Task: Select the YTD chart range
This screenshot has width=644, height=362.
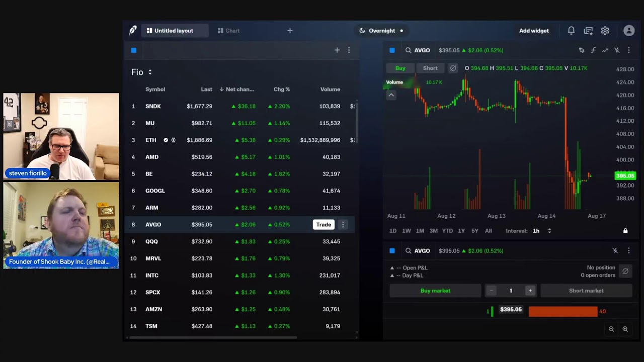Action: point(447,231)
